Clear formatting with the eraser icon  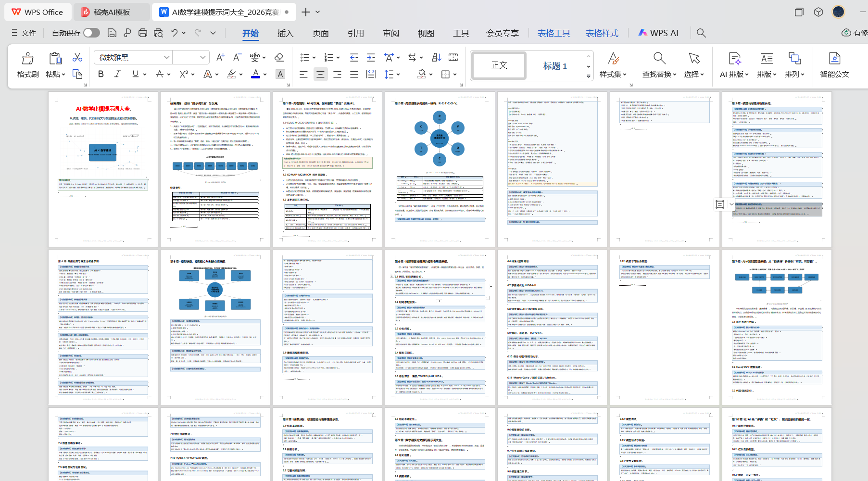click(x=279, y=57)
